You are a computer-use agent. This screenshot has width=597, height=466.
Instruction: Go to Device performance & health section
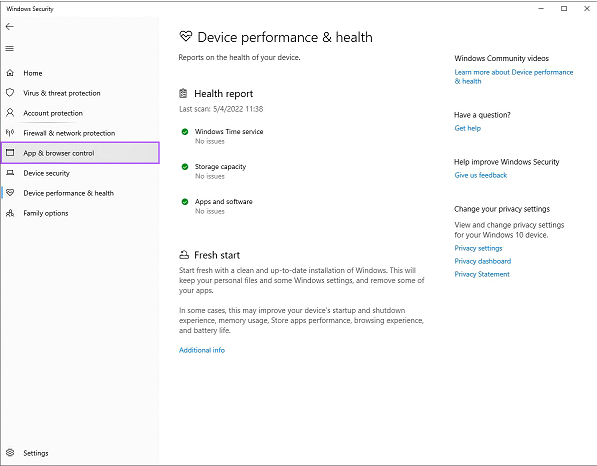[69, 193]
